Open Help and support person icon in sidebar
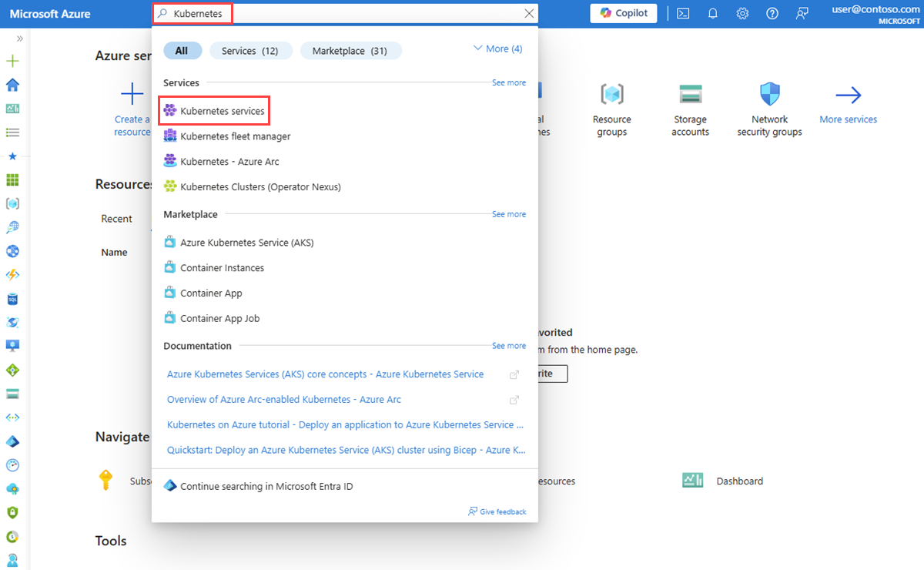The width and height of the screenshot is (924, 570). (x=12, y=560)
